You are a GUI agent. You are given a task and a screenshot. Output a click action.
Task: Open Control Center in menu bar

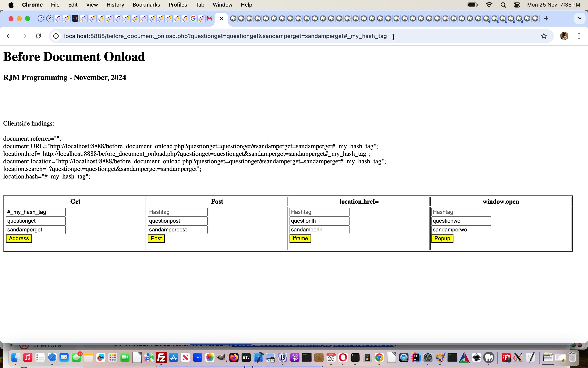pyautogui.click(x=517, y=5)
